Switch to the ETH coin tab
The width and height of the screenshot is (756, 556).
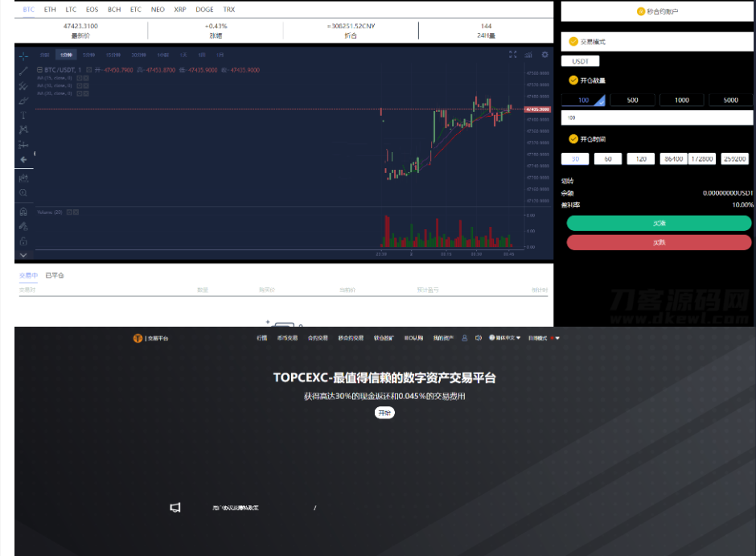[50, 10]
